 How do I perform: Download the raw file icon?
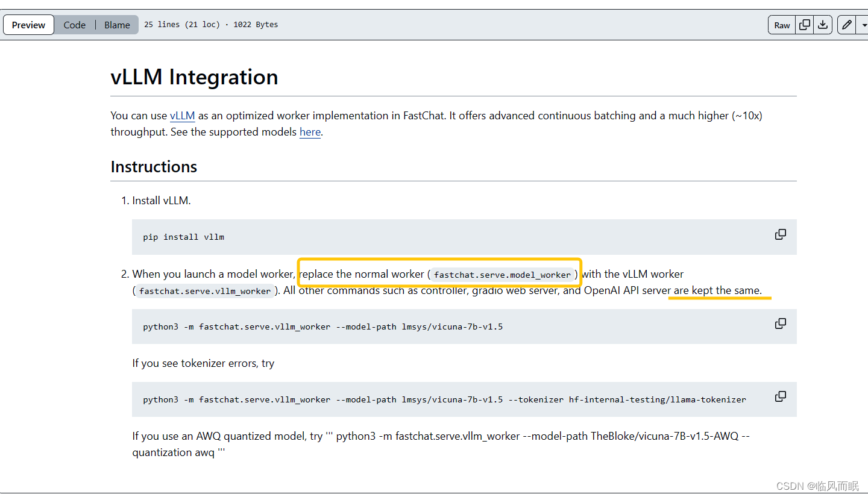[823, 25]
